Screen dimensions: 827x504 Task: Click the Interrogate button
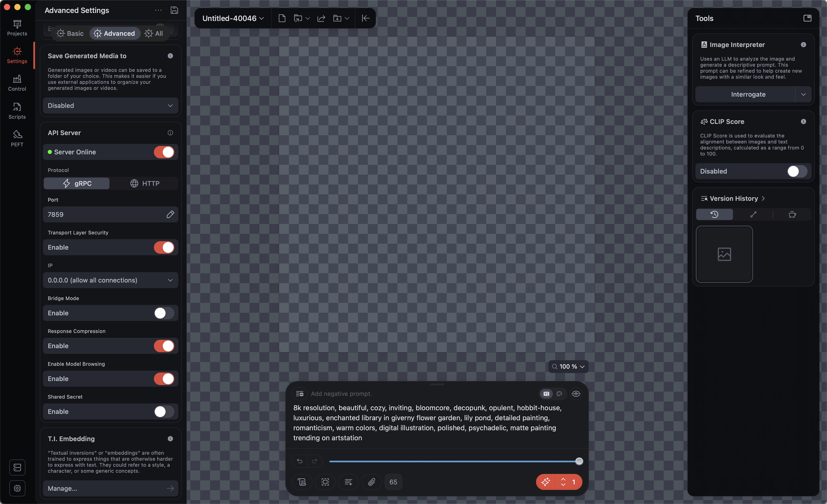click(x=748, y=95)
